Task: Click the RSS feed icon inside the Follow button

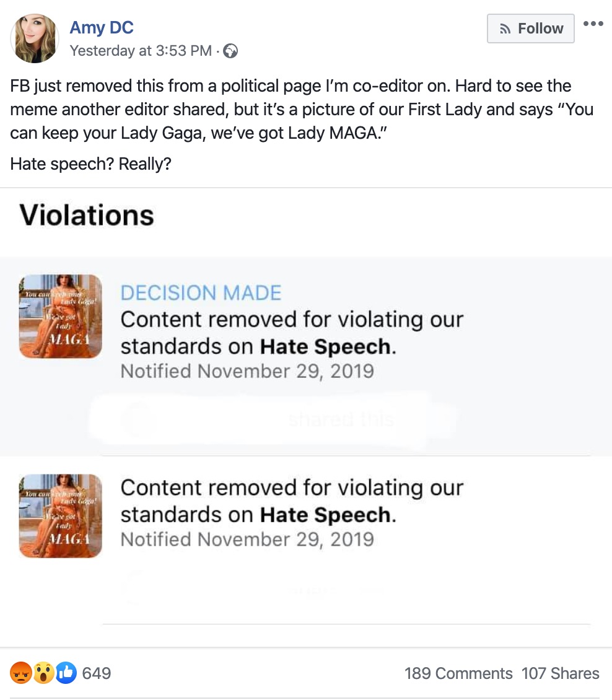Action: [505, 28]
